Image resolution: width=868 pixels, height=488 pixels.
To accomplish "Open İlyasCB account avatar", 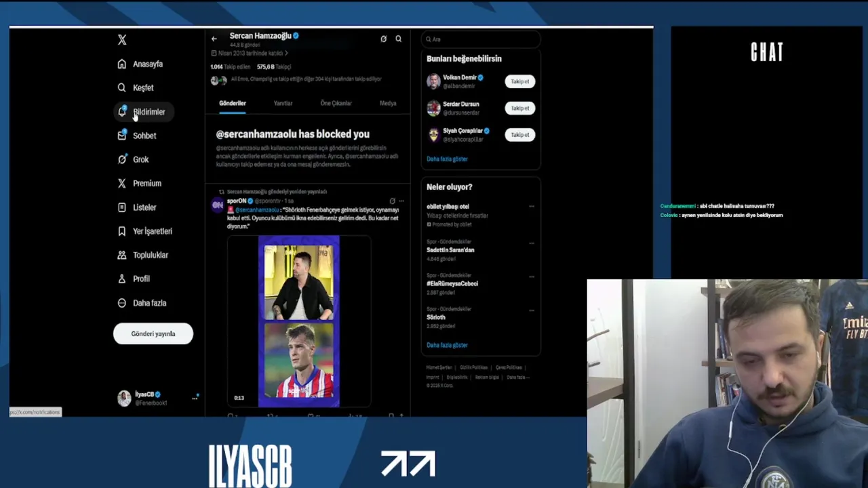I will 124,399.
